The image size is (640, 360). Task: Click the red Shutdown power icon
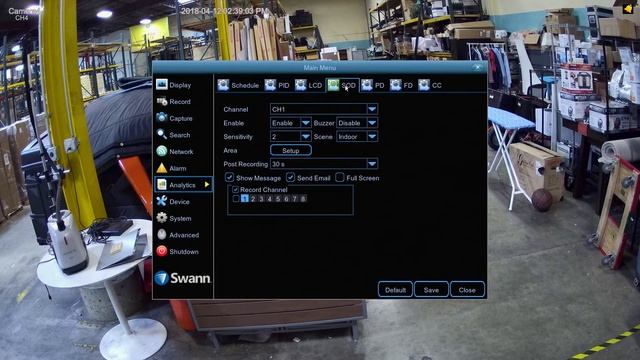(162, 251)
